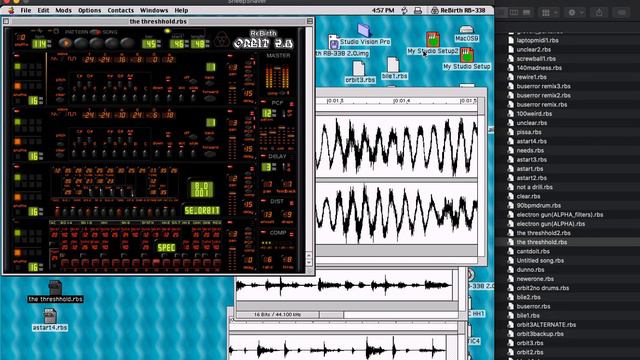This screenshot has width=640, height=360.
Task: Click the 0:01.4 marker on waveform ruler
Action: 402,101
